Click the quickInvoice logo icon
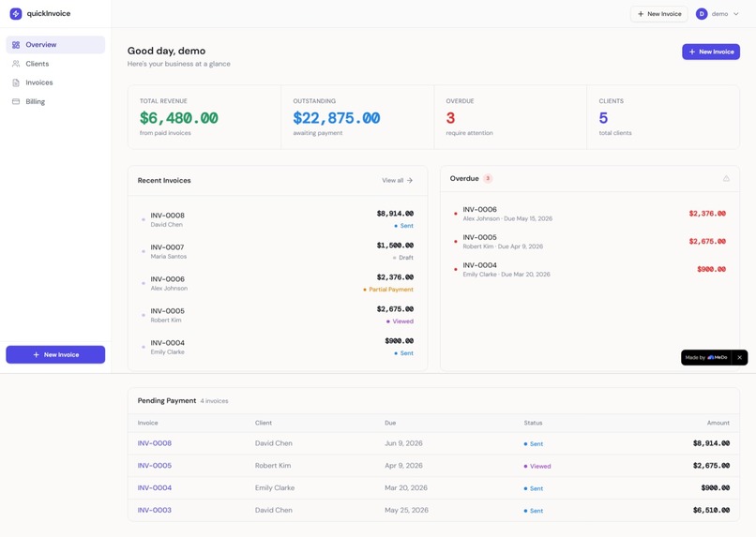Image resolution: width=756 pixels, height=537 pixels. point(16,13)
